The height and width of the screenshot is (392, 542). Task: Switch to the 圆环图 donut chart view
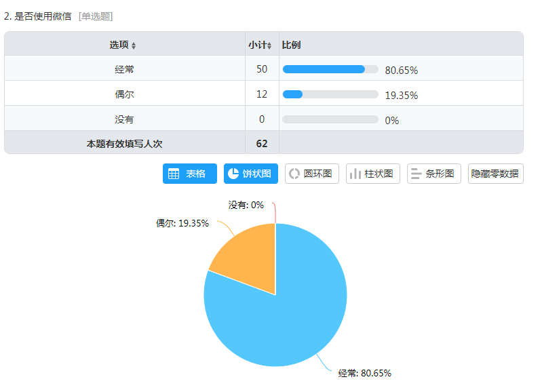click(312, 174)
